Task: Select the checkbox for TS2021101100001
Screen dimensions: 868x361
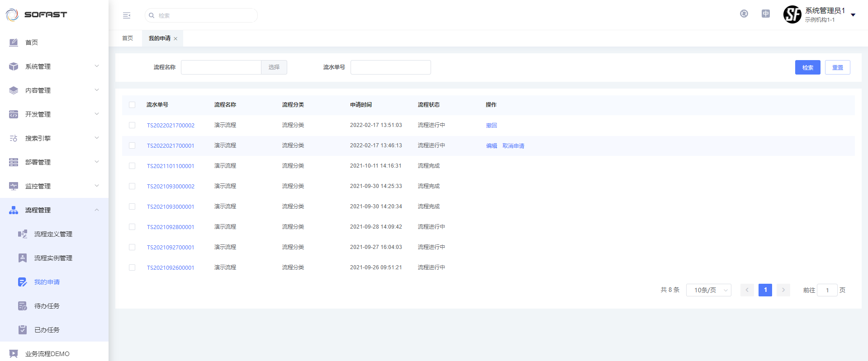Action: coord(132,166)
